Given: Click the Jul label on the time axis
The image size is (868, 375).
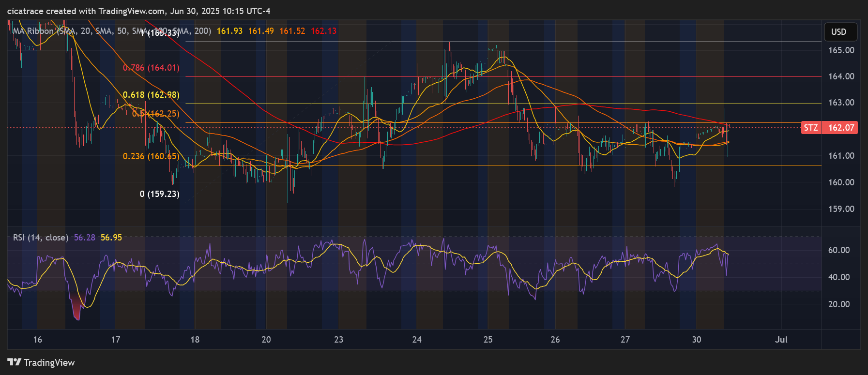Looking at the screenshot, I should (781, 340).
